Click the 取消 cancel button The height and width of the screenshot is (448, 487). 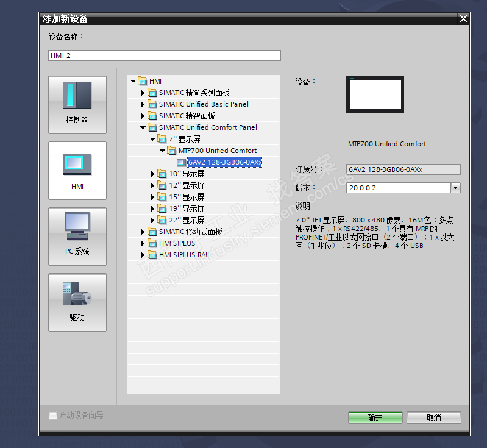(434, 418)
